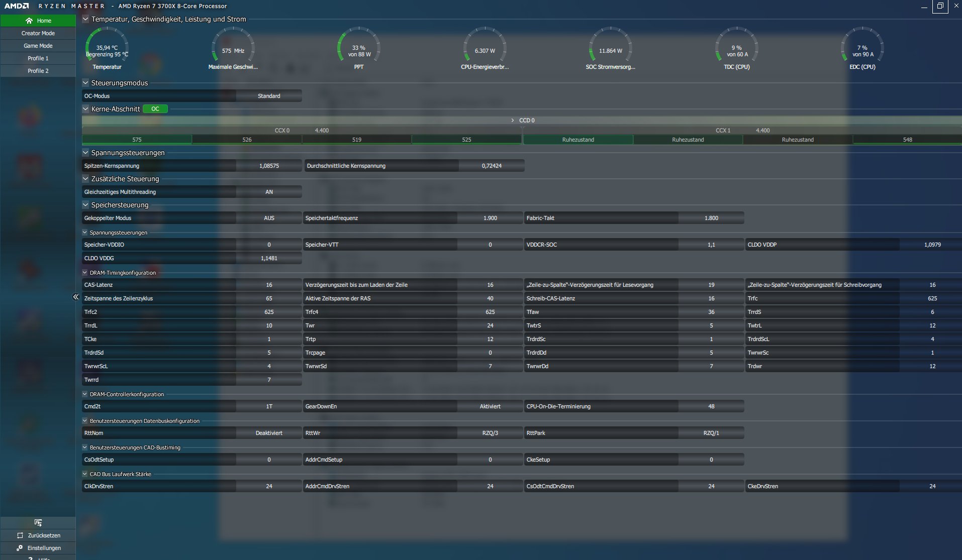962x560 pixels.
Task: Open the RttNom Deaktiviert dropdown
Action: tap(269, 433)
